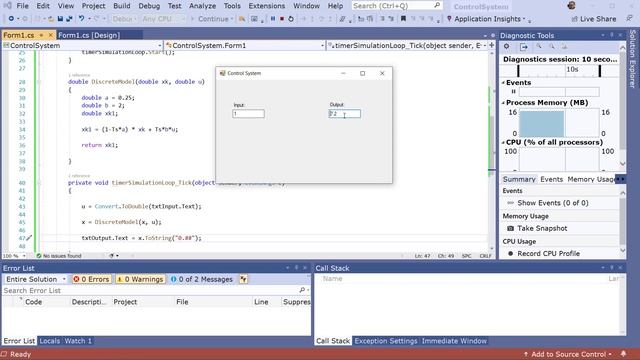Open the Exception Settings tab
This screenshot has height=360, width=640.
pos(386,341)
